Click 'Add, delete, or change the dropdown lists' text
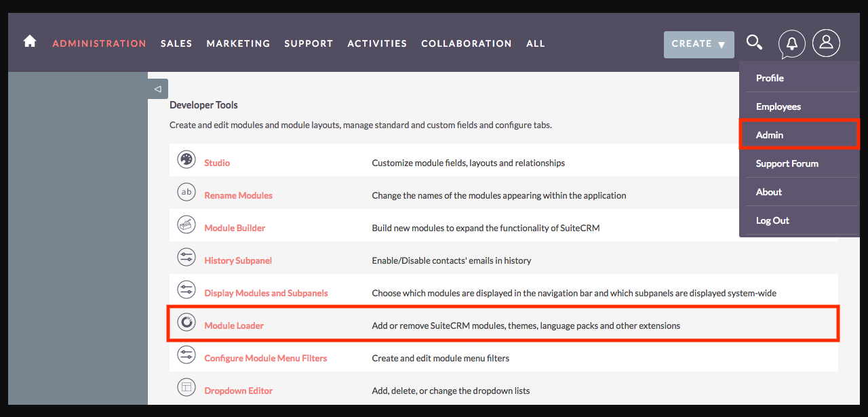 click(x=451, y=391)
